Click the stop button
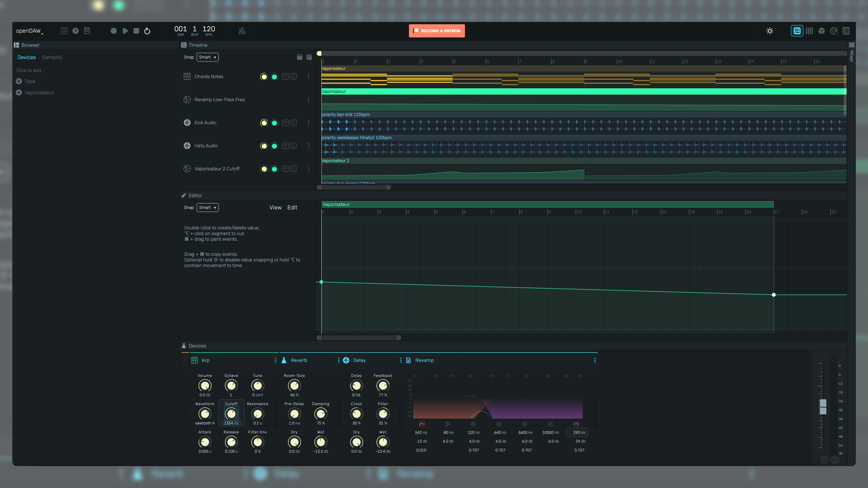 point(136,31)
